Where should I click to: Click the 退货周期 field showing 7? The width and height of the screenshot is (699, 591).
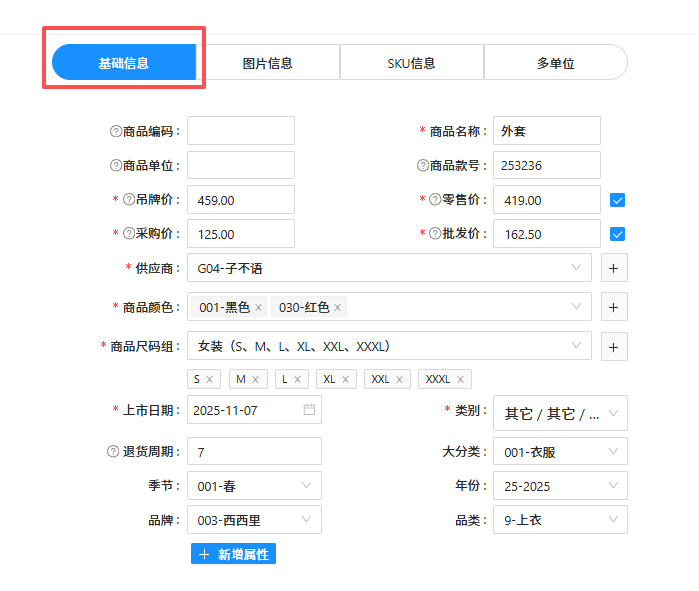pyautogui.click(x=254, y=451)
